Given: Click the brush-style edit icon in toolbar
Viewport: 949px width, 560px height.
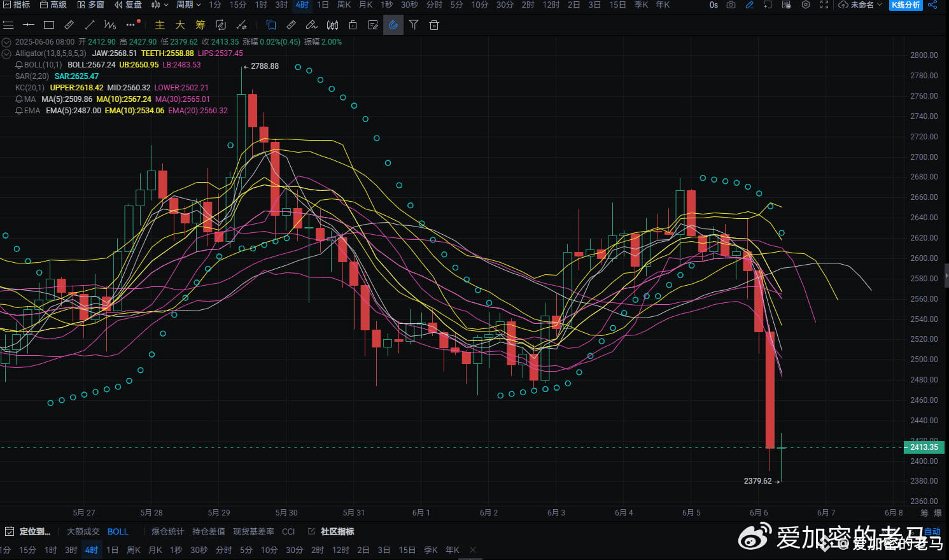Looking at the screenshot, I should pyautogui.click(x=311, y=25).
